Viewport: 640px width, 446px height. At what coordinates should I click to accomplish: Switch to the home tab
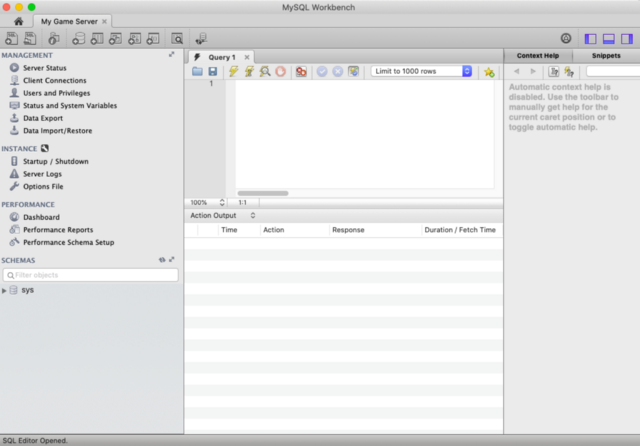pyautogui.click(x=18, y=21)
